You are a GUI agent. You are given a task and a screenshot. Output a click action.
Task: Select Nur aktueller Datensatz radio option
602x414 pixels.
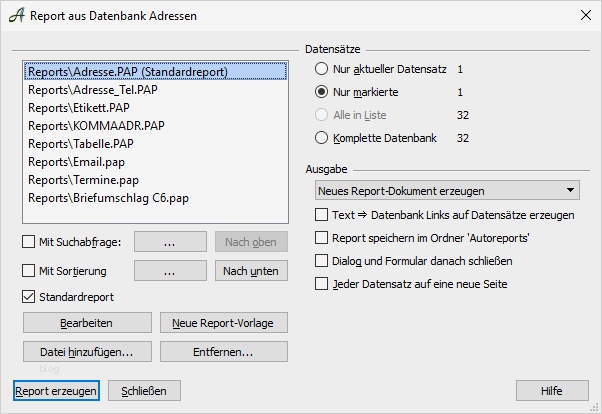(x=322, y=69)
